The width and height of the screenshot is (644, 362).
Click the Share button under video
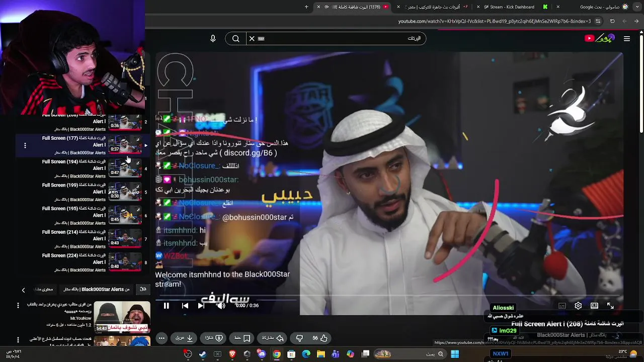[x=272, y=338]
